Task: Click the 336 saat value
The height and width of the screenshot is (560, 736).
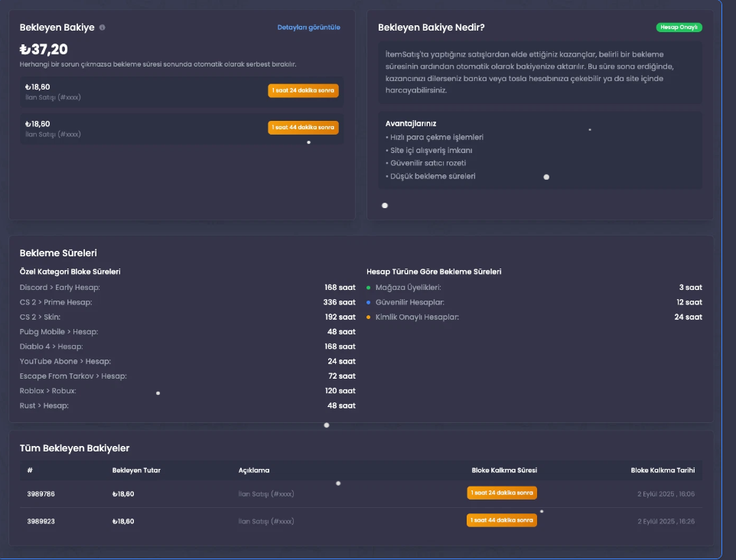Action: tap(340, 302)
